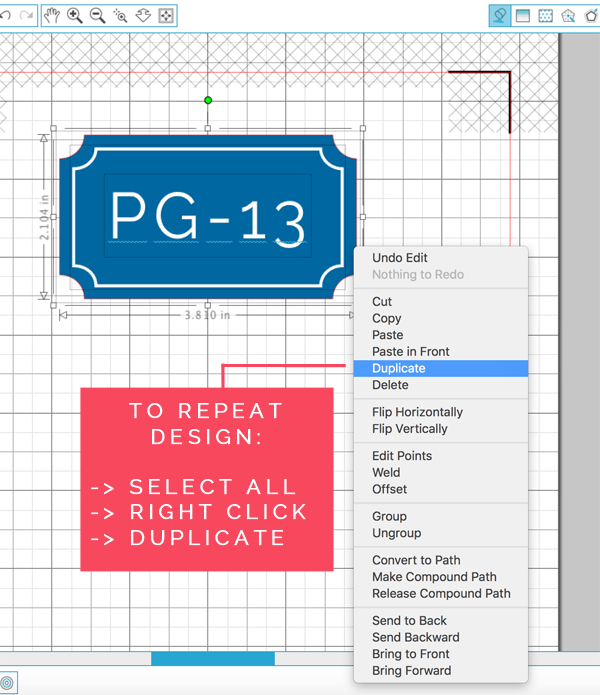600x695 pixels.
Task: Select Duplicate in the context menu
Action: [x=441, y=368]
